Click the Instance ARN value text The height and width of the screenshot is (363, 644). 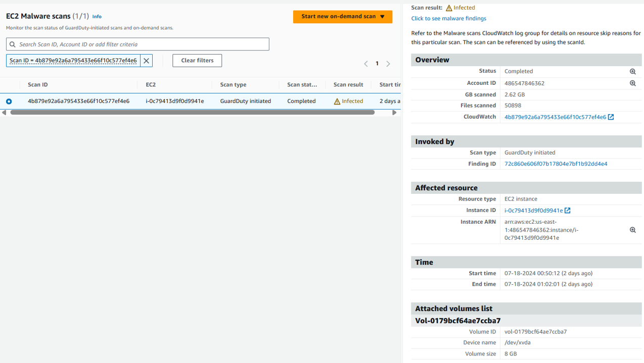(541, 230)
